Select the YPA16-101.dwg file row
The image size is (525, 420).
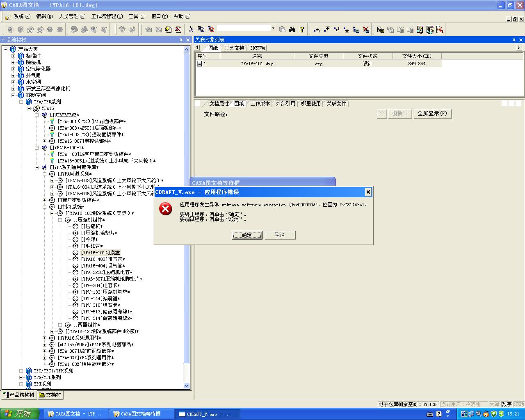(319, 64)
